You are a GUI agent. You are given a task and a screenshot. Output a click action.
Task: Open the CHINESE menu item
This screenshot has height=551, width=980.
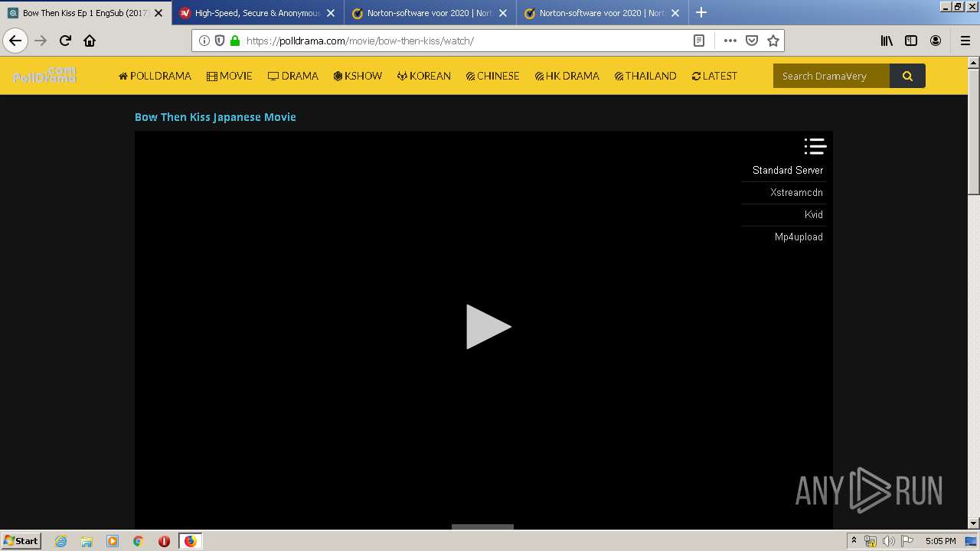[493, 76]
